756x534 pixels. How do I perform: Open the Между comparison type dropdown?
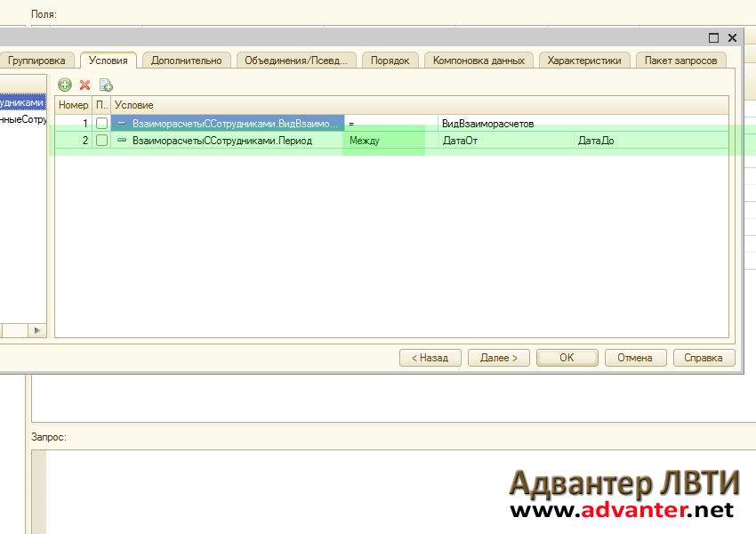pyautogui.click(x=382, y=141)
